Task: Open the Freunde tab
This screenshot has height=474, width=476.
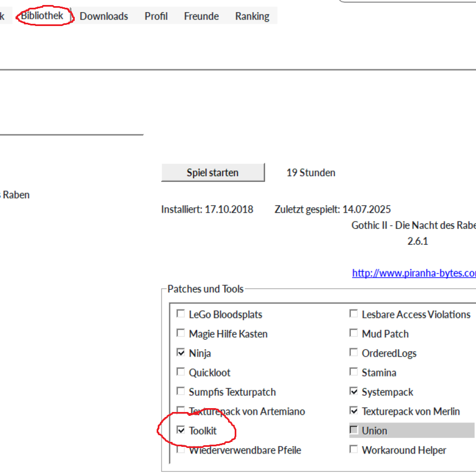Action: pos(201,16)
